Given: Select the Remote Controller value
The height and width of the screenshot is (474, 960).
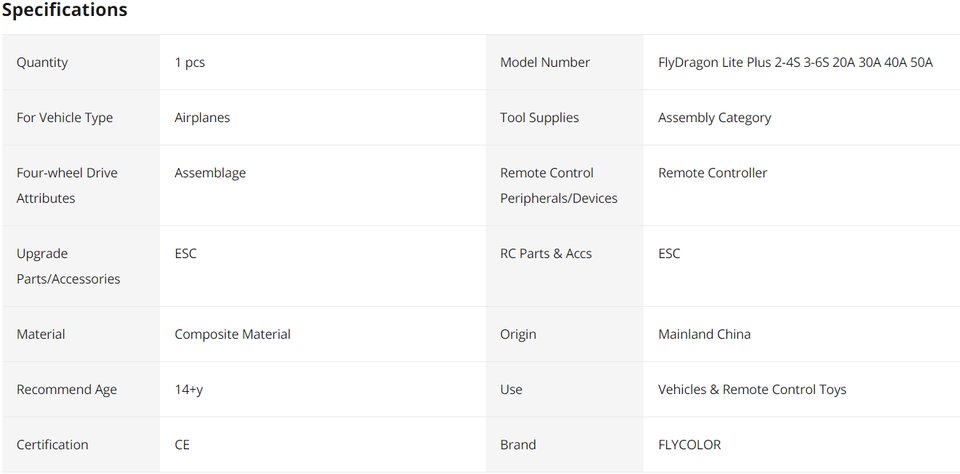Looking at the screenshot, I should [x=712, y=173].
